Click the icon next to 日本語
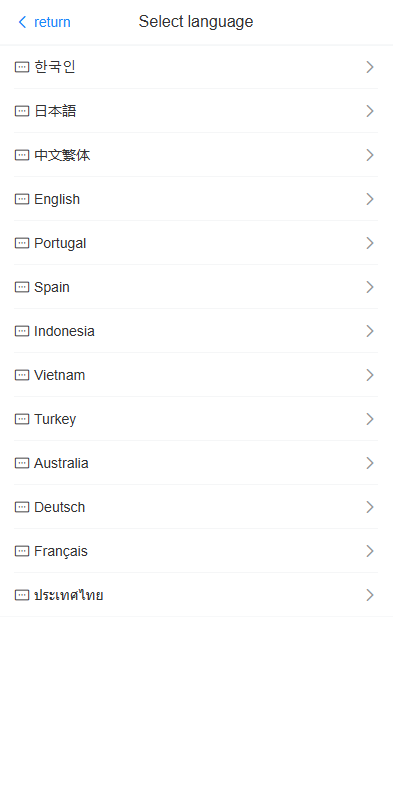 (x=22, y=111)
